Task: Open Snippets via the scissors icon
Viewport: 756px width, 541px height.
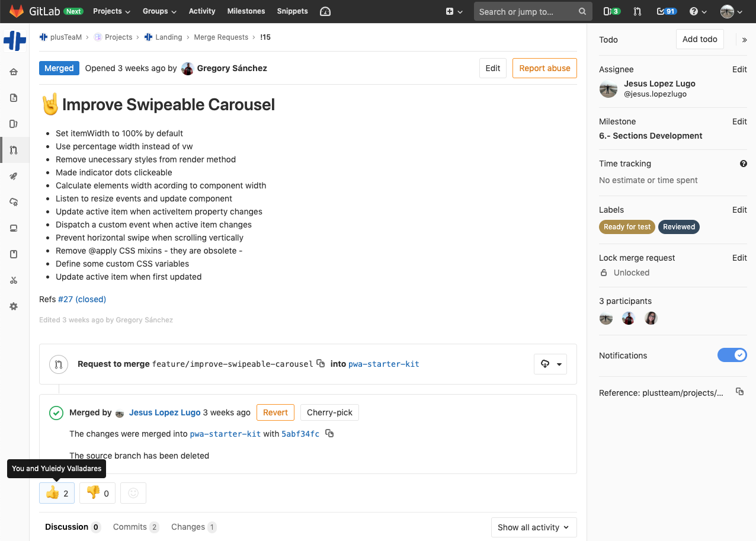Action: pyautogui.click(x=14, y=280)
